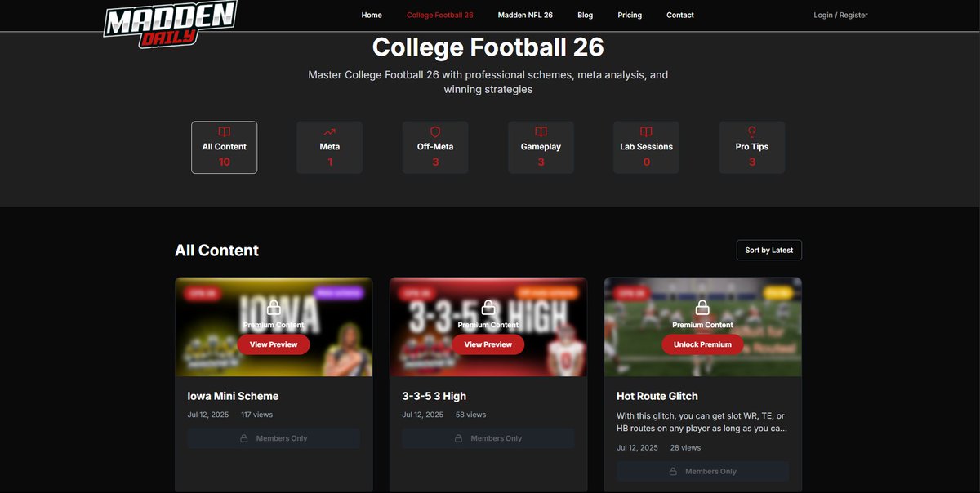Click the Unlock Premium button
The width and height of the screenshot is (980, 493).
(702, 344)
